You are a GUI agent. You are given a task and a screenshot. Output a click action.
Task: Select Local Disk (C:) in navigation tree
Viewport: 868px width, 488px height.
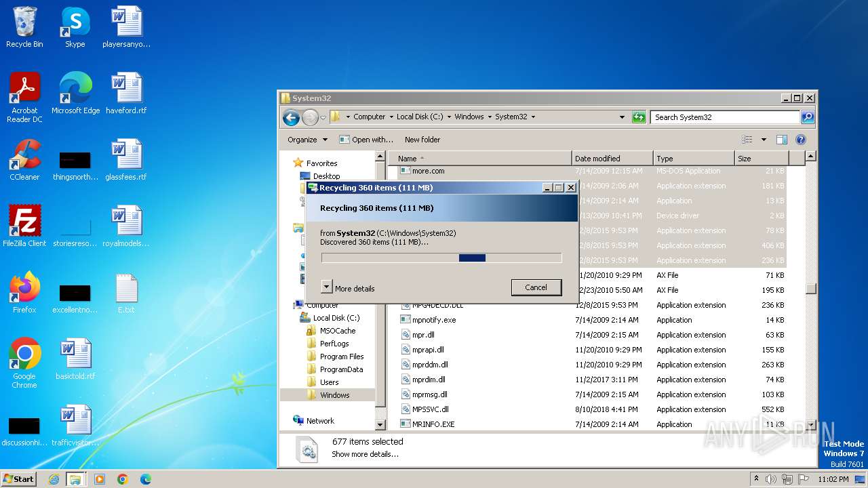point(336,318)
